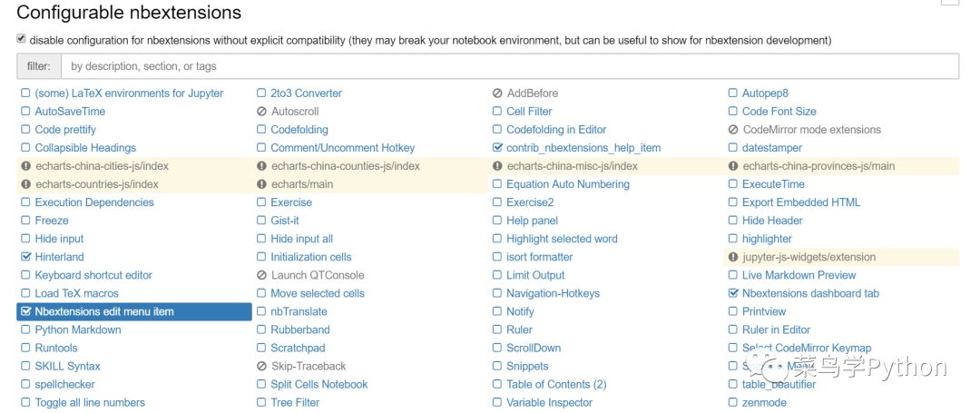Uncheck the Hinterland checkbox
The height and width of the screenshot is (413, 980).
pos(25,257)
